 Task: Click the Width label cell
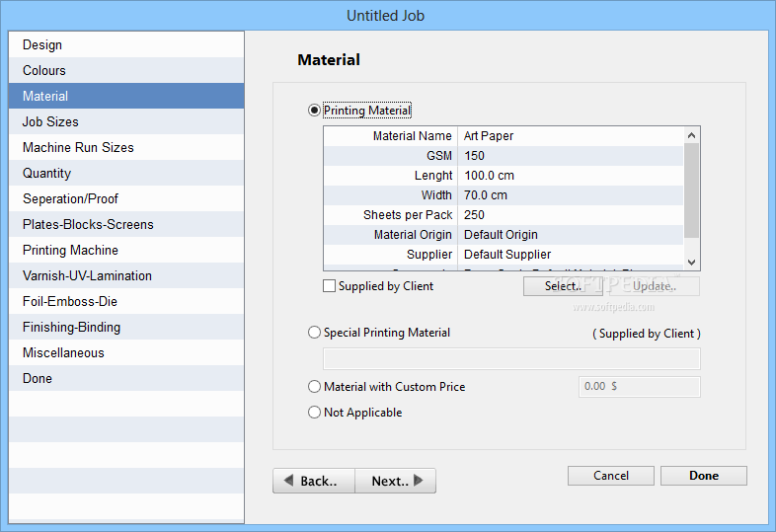(x=391, y=195)
